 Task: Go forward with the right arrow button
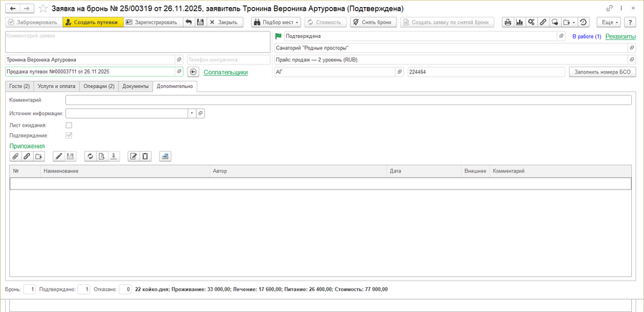pyautogui.click(x=26, y=8)
